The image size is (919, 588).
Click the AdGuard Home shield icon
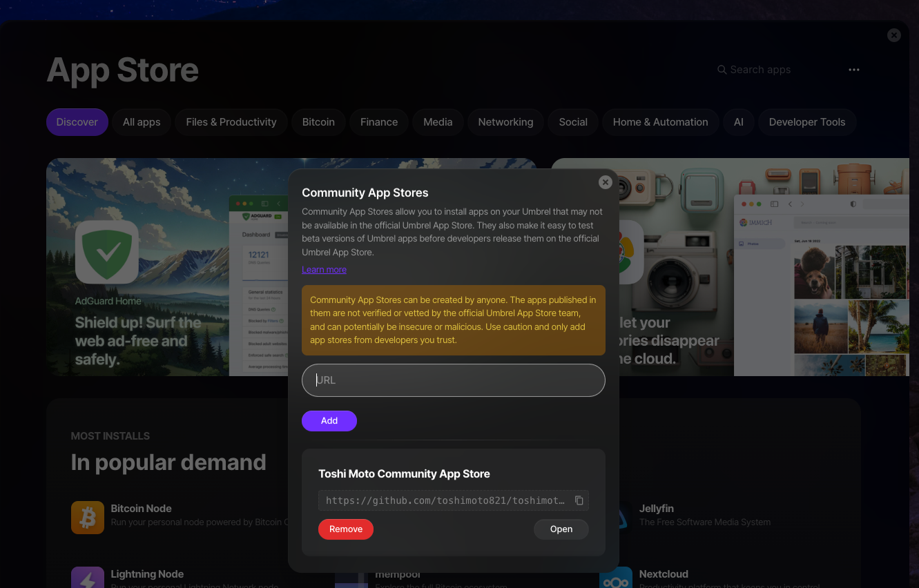click(x=107, y=252)
